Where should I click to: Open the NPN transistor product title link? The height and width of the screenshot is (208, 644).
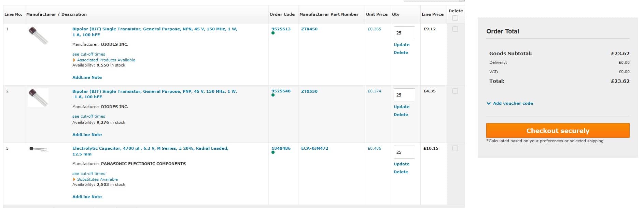155,32
